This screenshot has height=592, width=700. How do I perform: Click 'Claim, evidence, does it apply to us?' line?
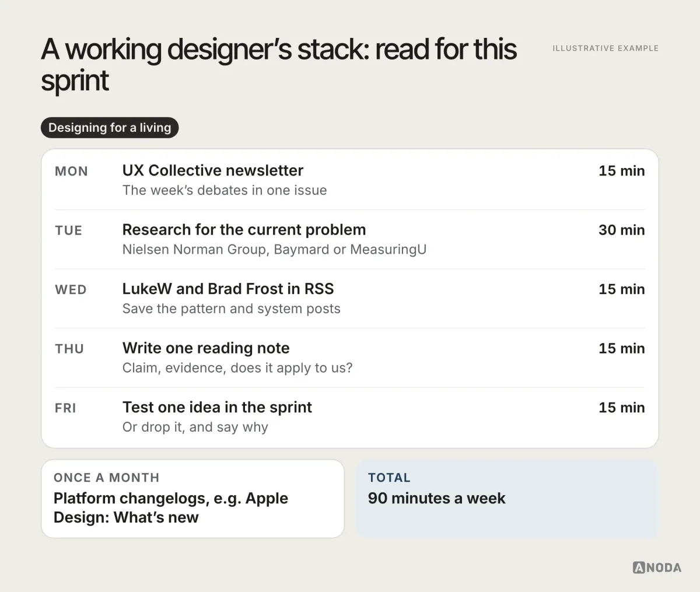pyautogui.click(x=237, y=368)
